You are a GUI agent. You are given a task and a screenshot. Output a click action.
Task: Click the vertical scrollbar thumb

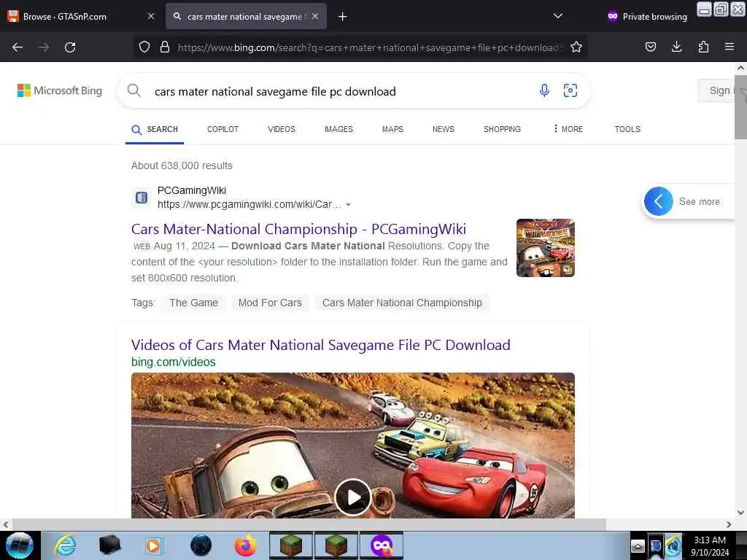pyautogui.click(x=741, y=107)
